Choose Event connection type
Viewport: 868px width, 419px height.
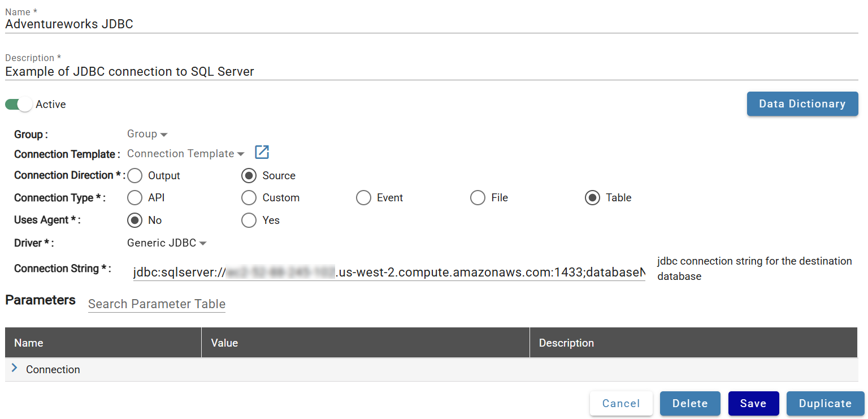point(363,198)
